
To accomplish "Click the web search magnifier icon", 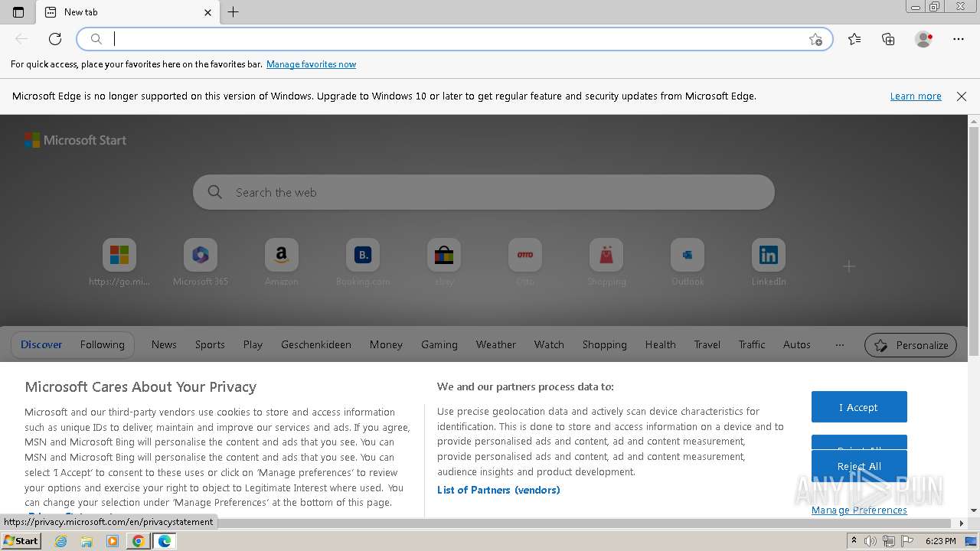I will click(x=215, y=192).
